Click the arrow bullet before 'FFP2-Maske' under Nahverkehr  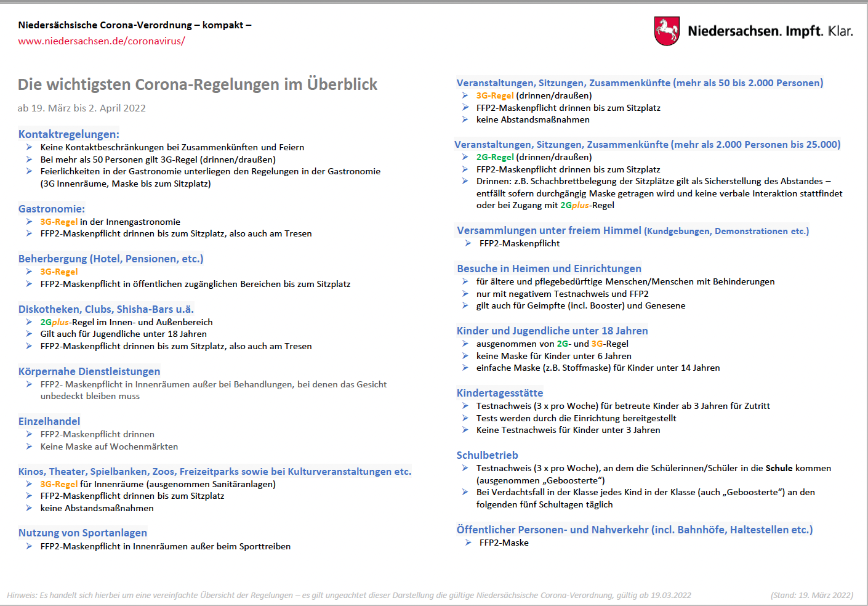468,543
